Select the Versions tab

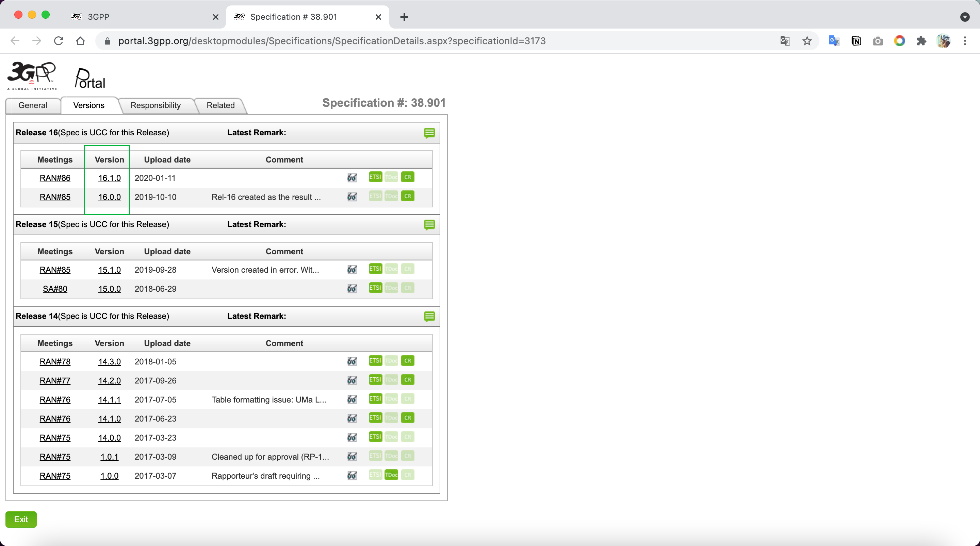coord(89,105)
